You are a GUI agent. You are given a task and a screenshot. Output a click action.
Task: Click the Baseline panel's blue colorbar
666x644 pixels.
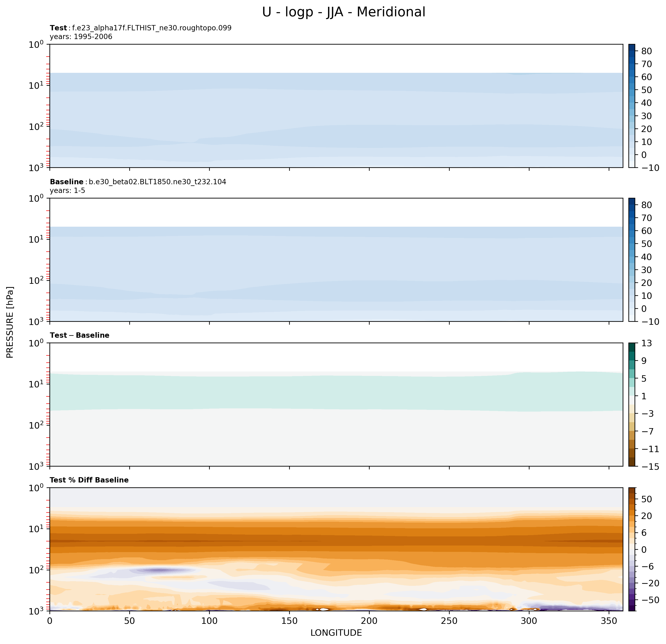(x=632, y=260)
